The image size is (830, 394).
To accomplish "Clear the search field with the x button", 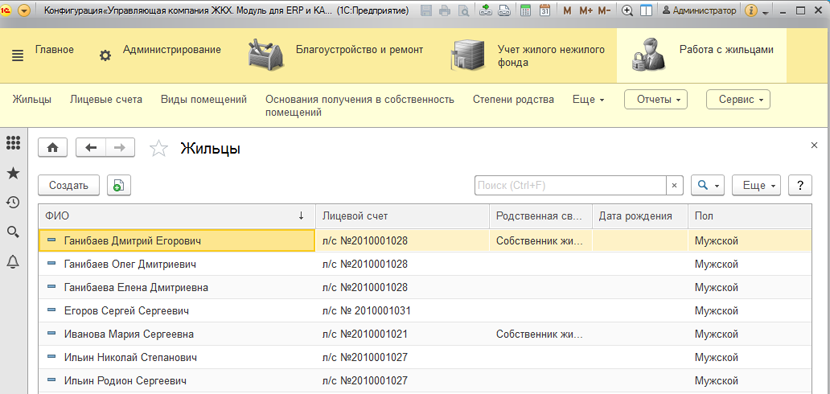I will (674, 185).
